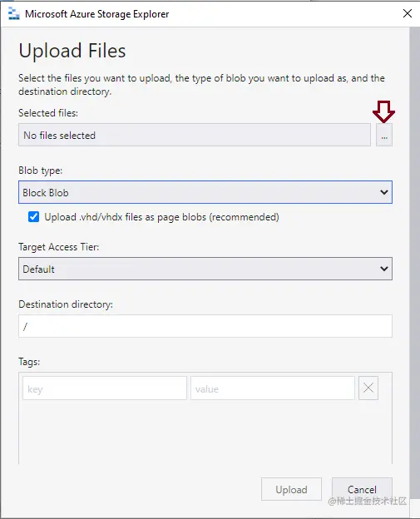Toggle Upload .vhd/vhdx files as page blobs
Screen dimensions: 420x519
point(33,217)
